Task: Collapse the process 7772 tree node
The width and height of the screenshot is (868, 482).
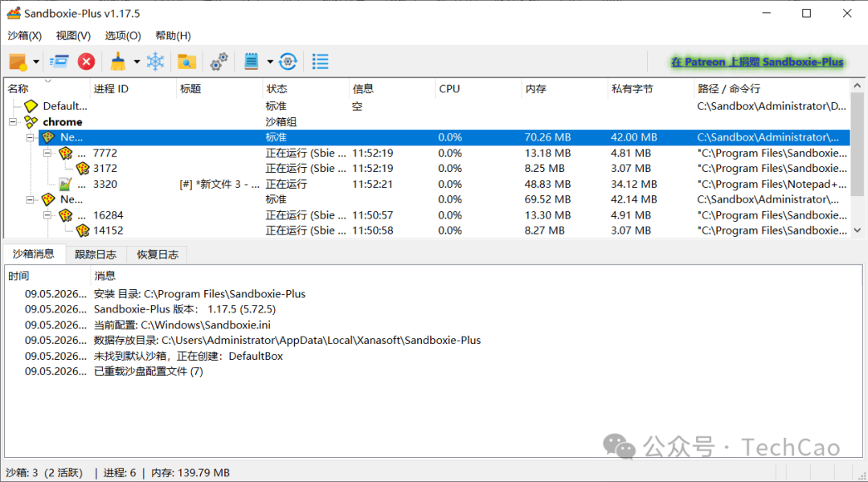Action: coord(47,153)
